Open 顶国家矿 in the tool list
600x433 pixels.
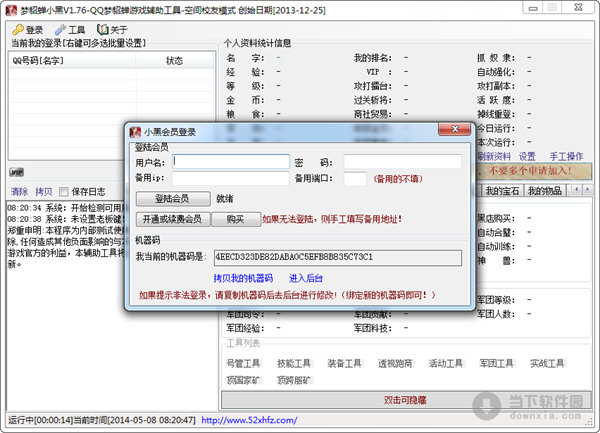tap(243, 380)
